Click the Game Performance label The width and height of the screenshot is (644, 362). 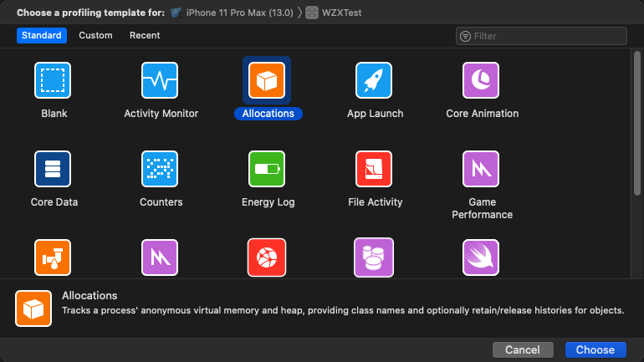pos(483,208)
